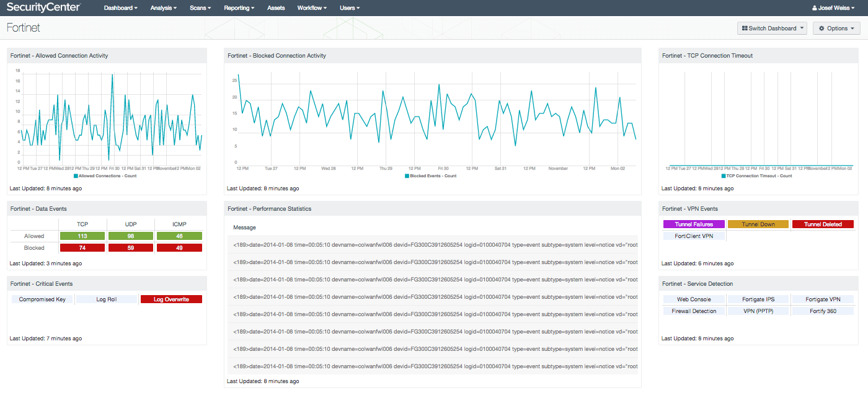Click the Allowed TCP count 113

82,236
